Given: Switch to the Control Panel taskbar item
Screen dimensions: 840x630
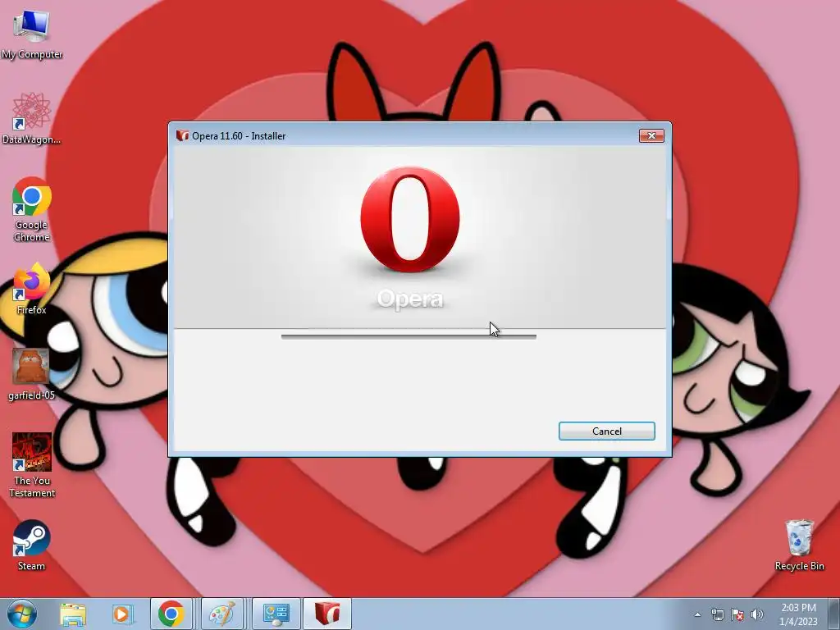Looking at the screenshot, I should [276, 614].
